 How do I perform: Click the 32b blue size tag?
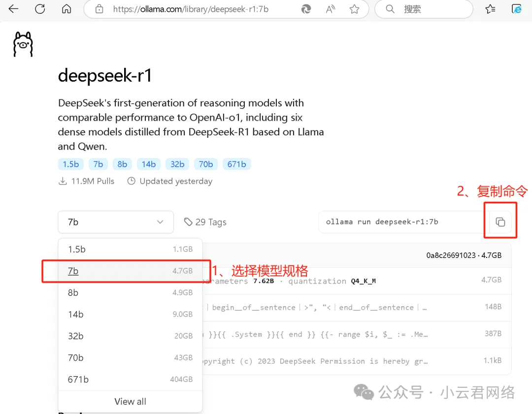177,164
